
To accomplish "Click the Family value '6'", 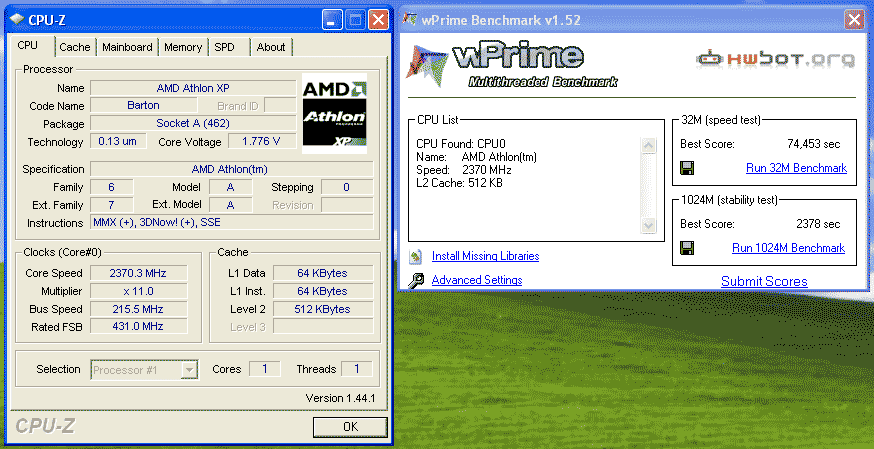I will (x=111, y=187).
